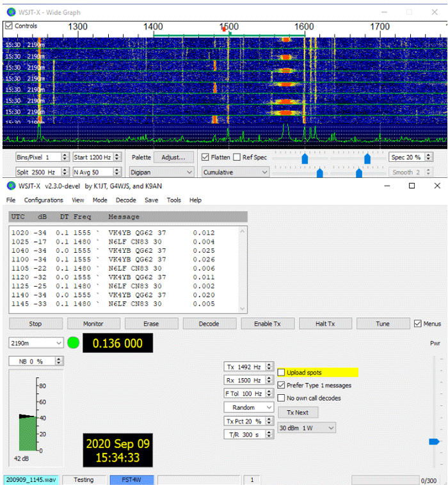Click the Testing status bar field
Viewport: 448px width, 485px height.
(x=84, y=480)
